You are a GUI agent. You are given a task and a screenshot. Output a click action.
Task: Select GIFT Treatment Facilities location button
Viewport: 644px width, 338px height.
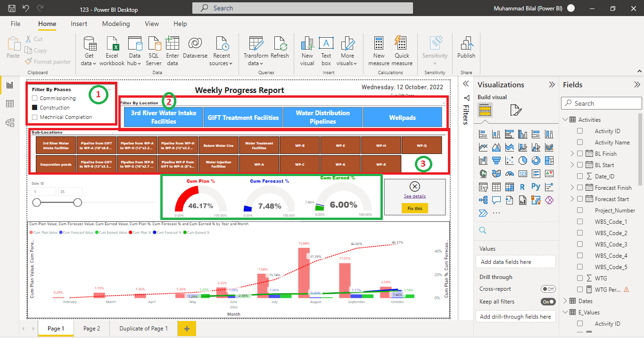(x=243, y=117)
